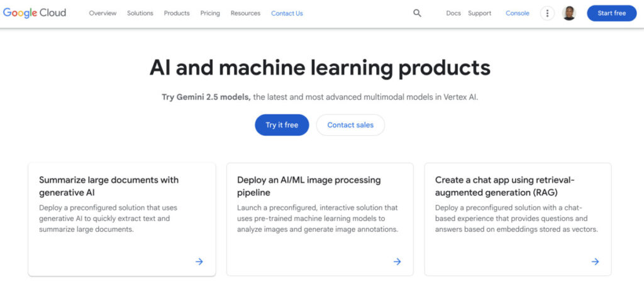Click the Contact sales button

pos(350,125)
